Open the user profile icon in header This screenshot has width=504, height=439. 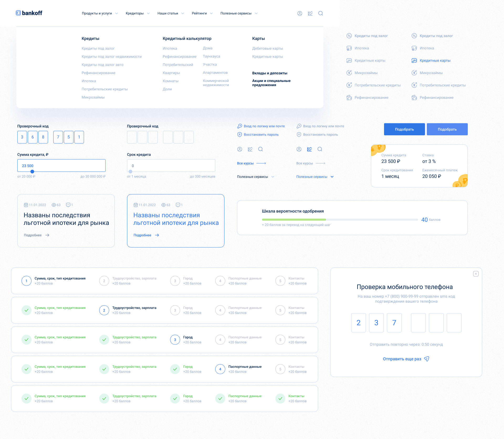(300, 13)
